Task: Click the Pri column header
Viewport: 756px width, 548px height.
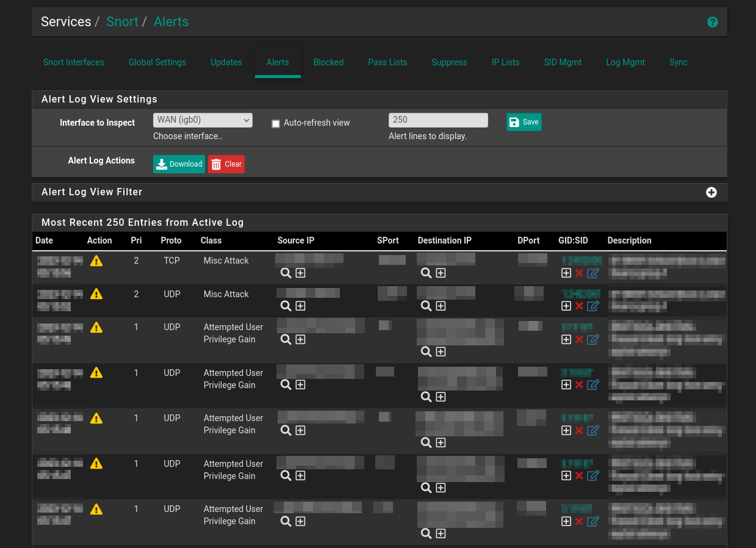Action: (x=136, y=240)
